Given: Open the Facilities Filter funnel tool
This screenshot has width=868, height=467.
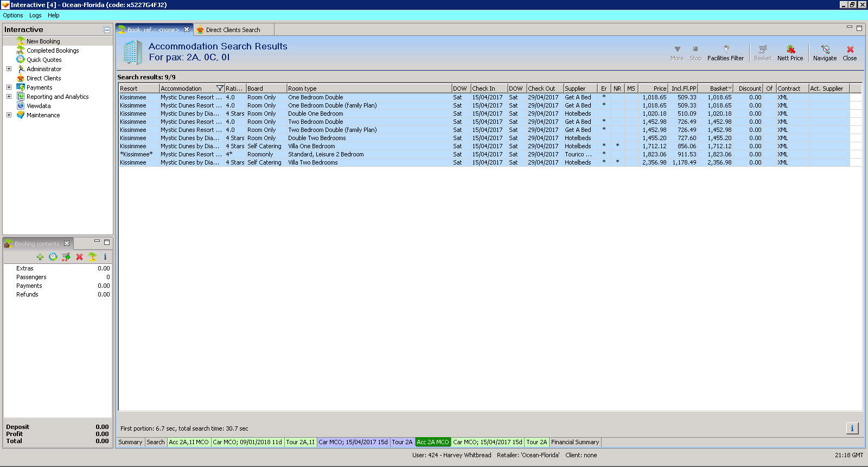Looking at the screenshot, I should [x=725, y=53].
